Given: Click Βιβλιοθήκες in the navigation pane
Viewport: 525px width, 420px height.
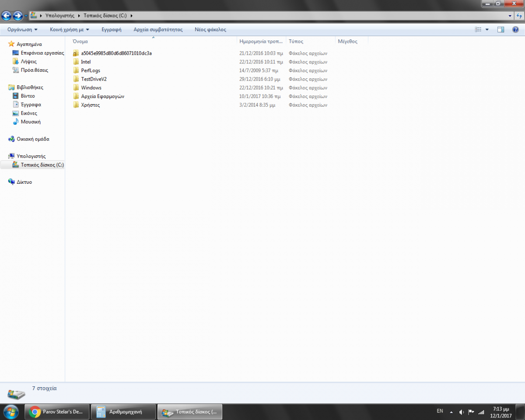Looking at the screenshot, I should click(x=30, y=87).
